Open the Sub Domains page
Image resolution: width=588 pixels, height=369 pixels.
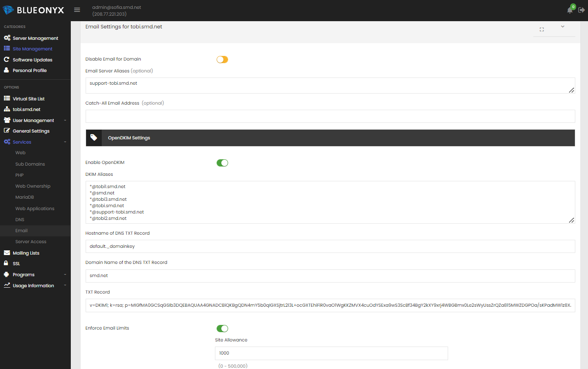(x=30, y=164)
